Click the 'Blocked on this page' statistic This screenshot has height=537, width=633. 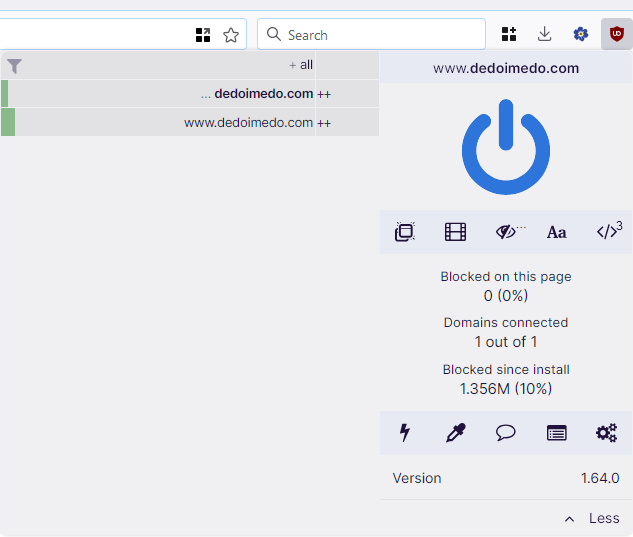[506, 286]
